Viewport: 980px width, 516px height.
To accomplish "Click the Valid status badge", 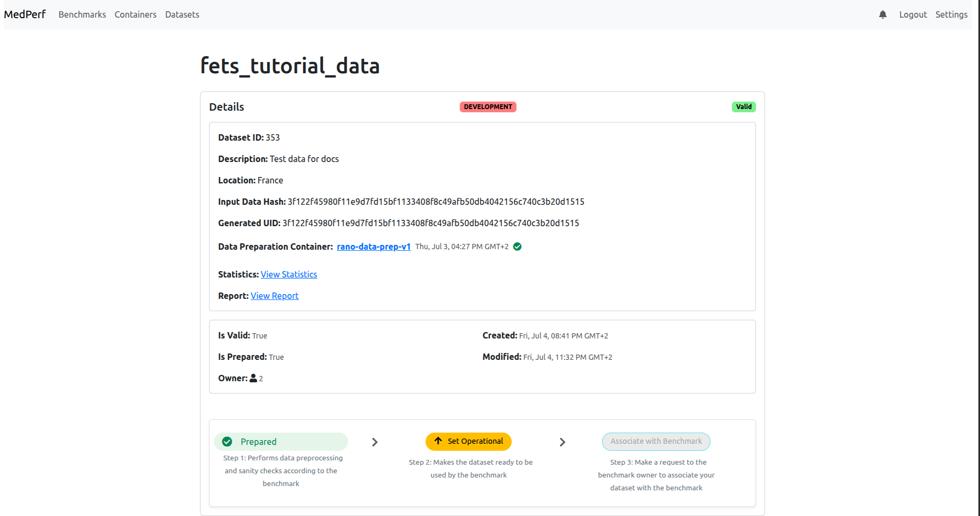I will click(x=744, y=107).
